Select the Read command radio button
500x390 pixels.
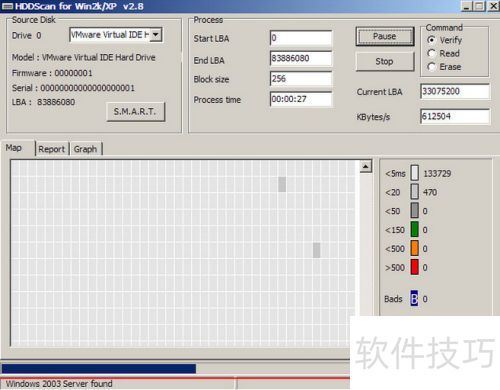click(x=431, y=53)
